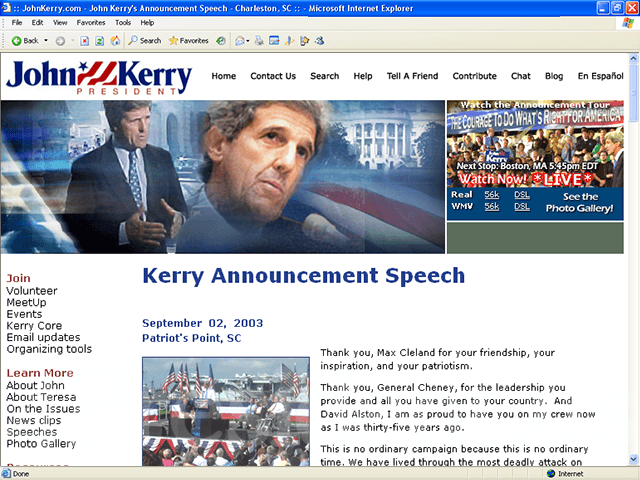Open the Edit menu

coord(37,23)
